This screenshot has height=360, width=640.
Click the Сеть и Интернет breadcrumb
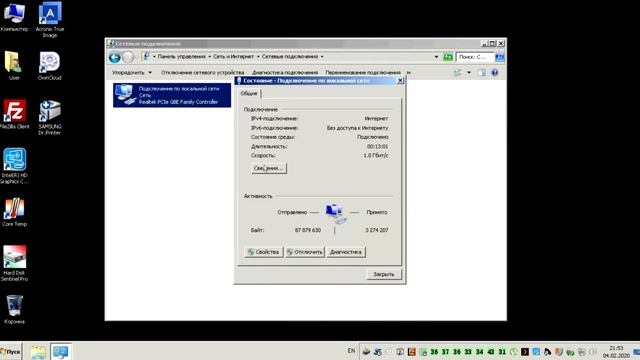233,57
